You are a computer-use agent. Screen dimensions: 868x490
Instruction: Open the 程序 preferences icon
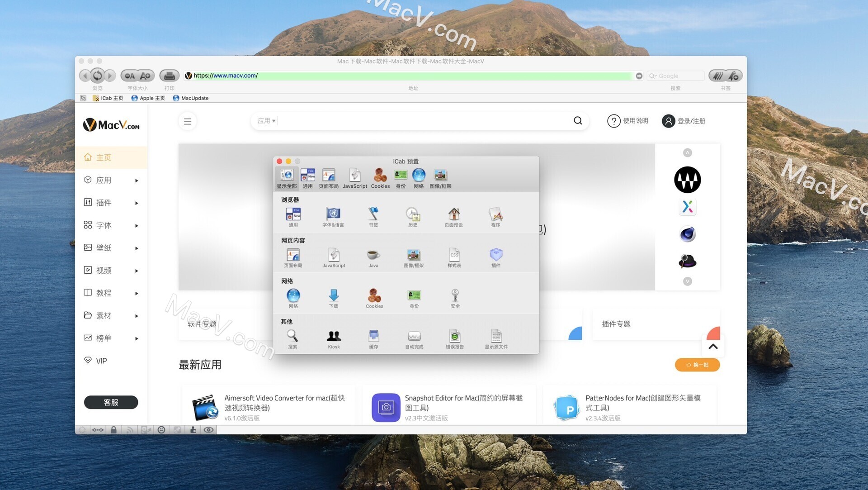point(496,217)
